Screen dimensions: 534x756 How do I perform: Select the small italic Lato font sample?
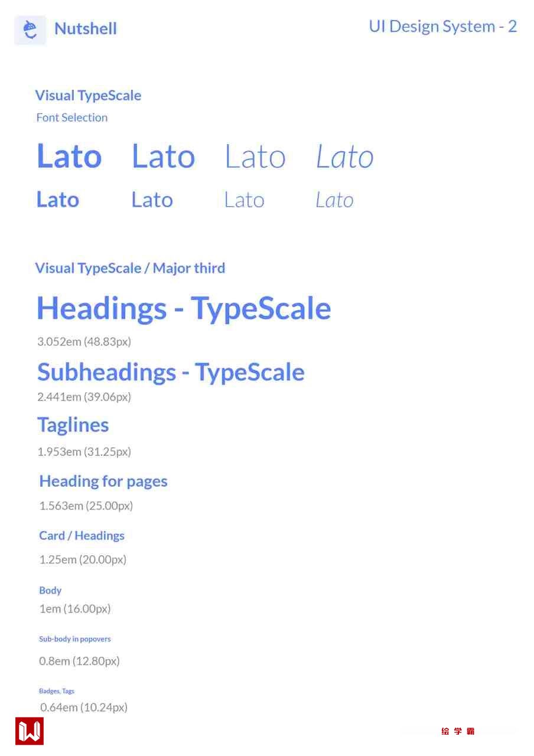pos(334,200)
